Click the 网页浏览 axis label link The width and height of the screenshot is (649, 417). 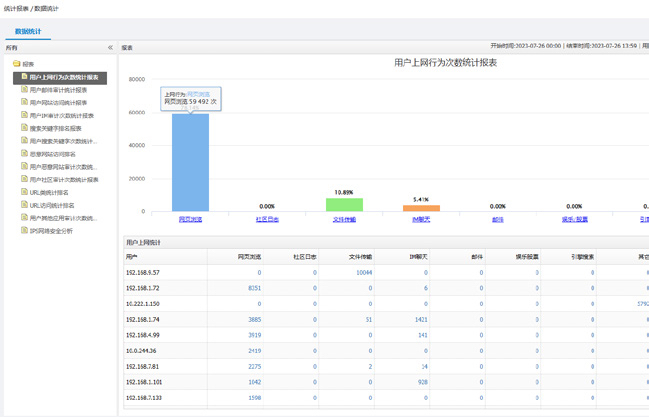click(x=190, y=219)
